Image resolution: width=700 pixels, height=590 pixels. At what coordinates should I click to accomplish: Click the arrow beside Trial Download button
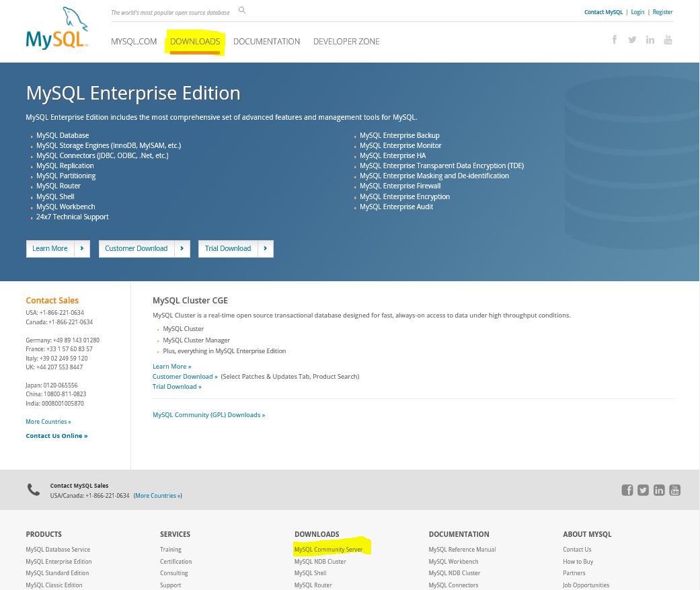pyautogui.click(x=266, y=248)
